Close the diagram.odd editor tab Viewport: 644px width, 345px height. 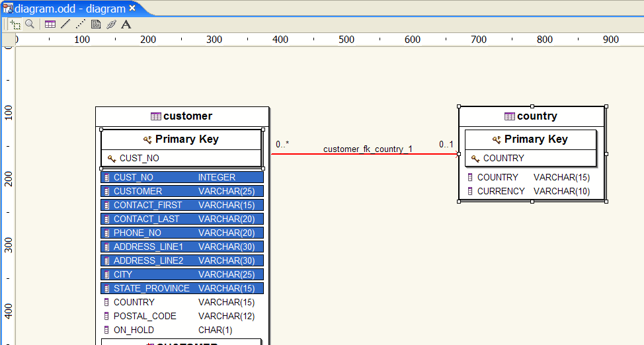click(132, 9)
